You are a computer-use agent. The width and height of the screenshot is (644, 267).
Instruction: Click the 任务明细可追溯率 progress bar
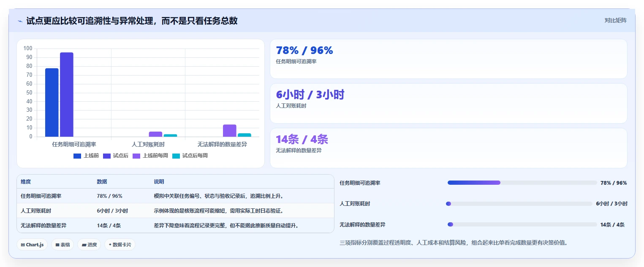click(x=522, y=183)
